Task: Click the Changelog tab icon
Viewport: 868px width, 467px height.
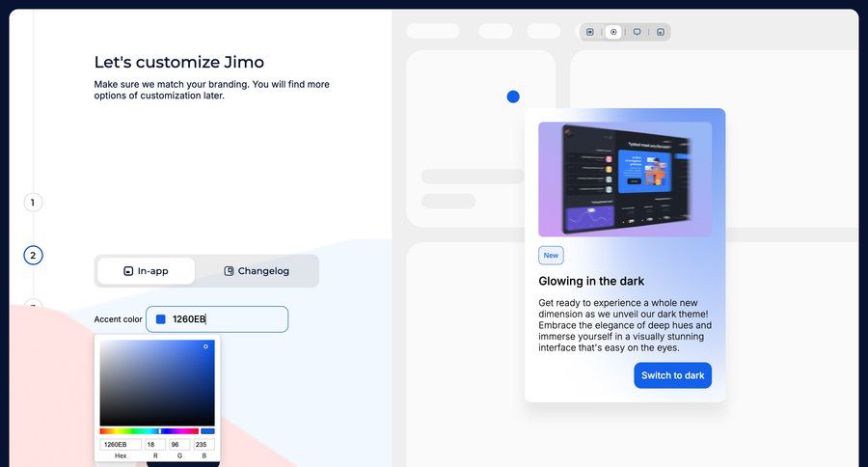Action: click(x=229, y=271)
